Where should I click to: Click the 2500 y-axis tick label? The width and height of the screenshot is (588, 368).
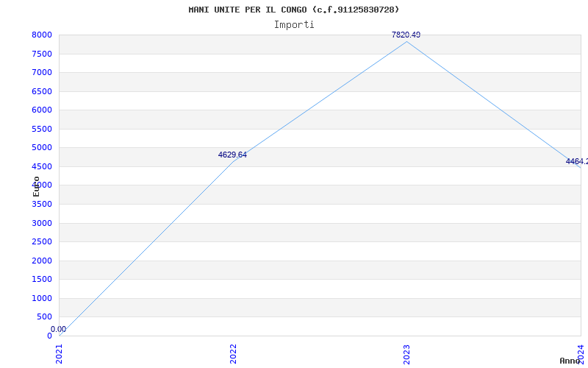coord(42,241)
